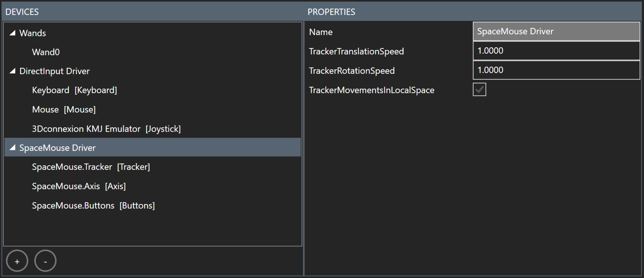Collapse the SpaceMouse Driver node

13,148
